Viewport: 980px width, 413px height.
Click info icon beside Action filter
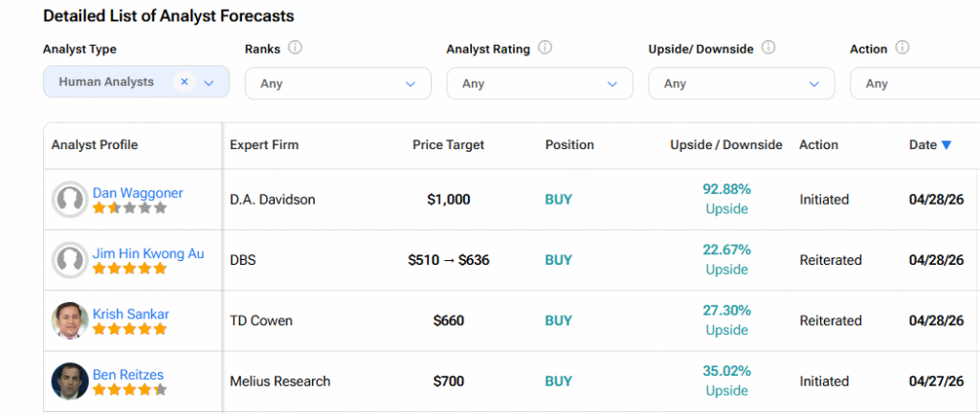pos(902,48)
